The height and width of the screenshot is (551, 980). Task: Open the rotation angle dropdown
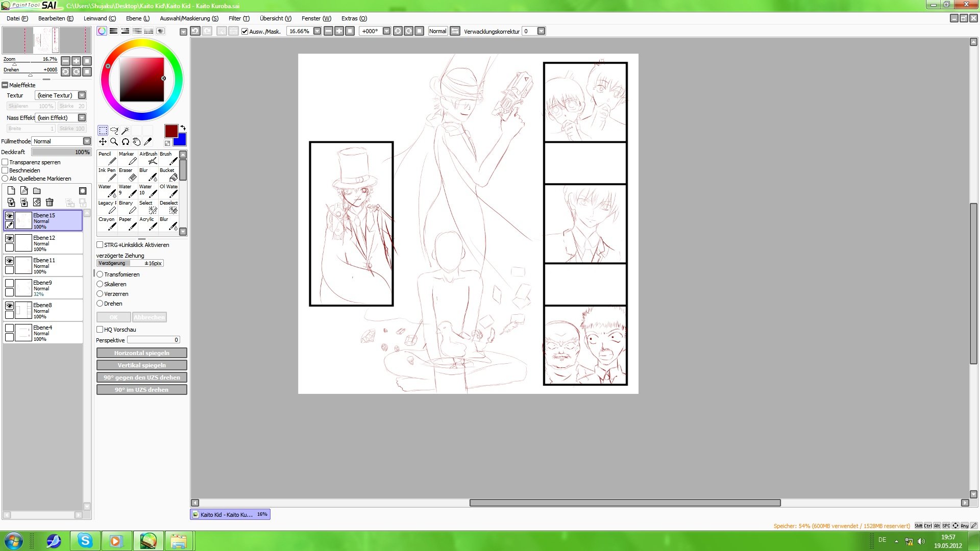[386, 31]
